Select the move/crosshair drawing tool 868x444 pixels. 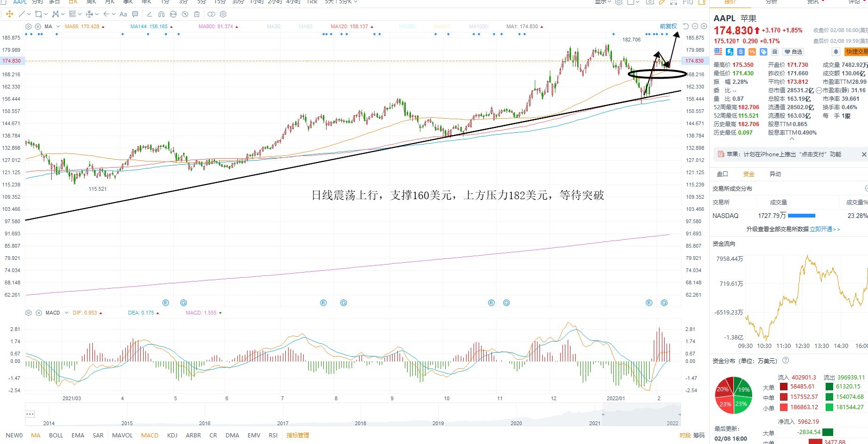pos(9,14)
